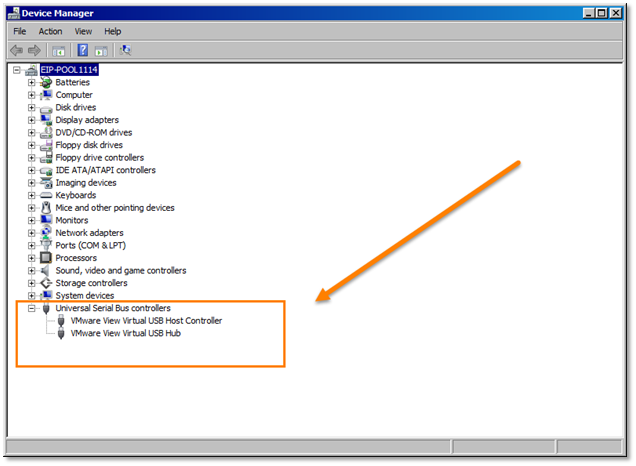Viewport: 636px width, 466px height.
Task: Click the Show/Hide Console Tree icon
Action: [x=59, y=50]
